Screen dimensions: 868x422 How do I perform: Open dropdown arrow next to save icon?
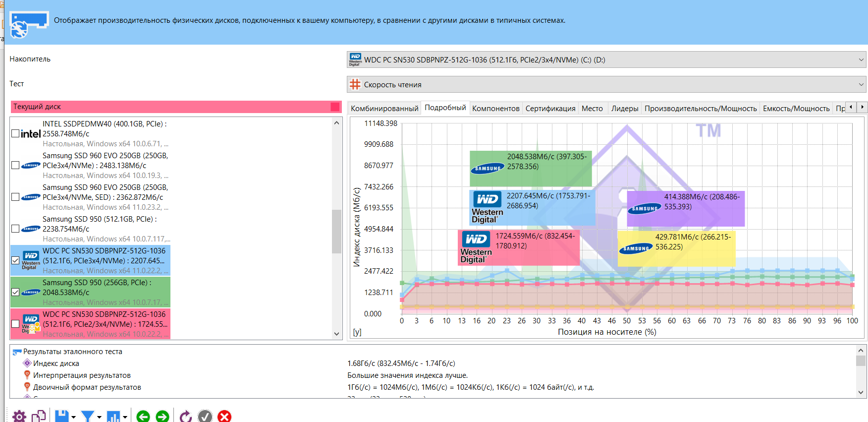click(x=73, y=417)
